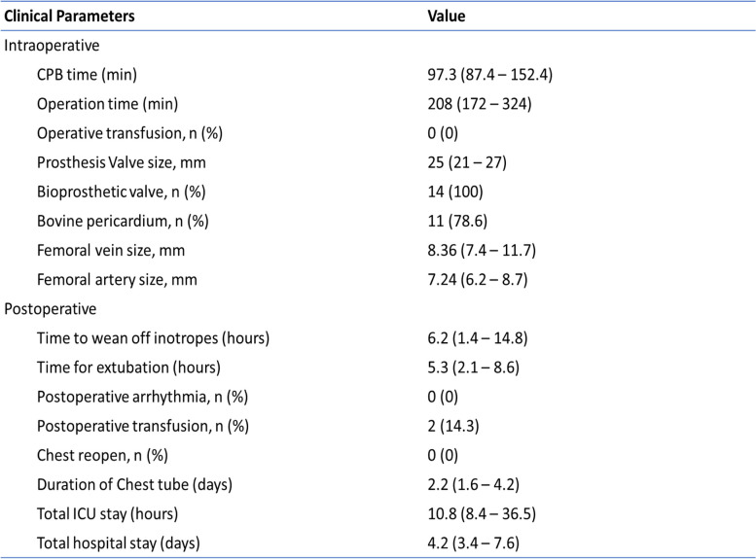Click 'Prosthesis Valve size, mm' label
Image resolution: width=756 pixels, height=559 pixels.
122,163
